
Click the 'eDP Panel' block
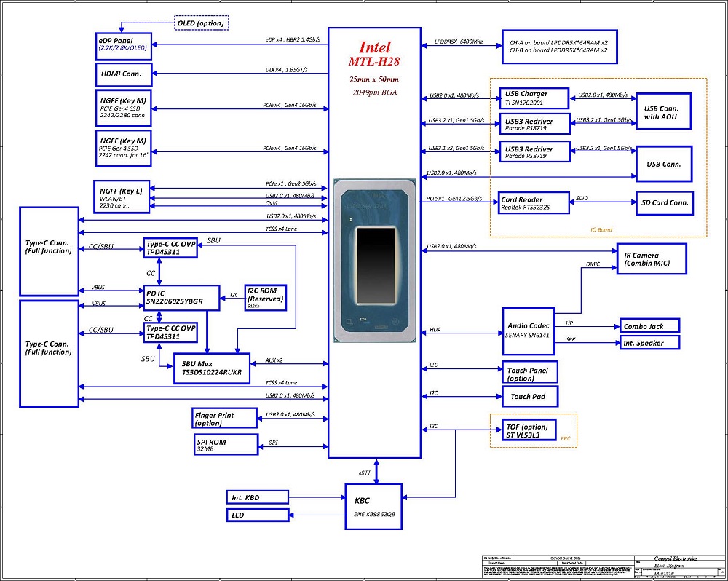(124, 47)
